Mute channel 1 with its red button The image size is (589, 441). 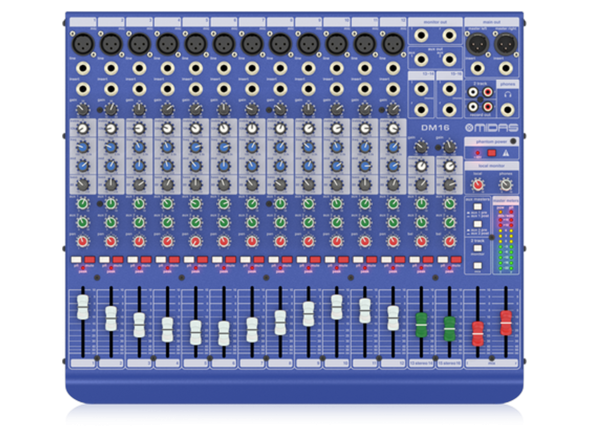90,260
